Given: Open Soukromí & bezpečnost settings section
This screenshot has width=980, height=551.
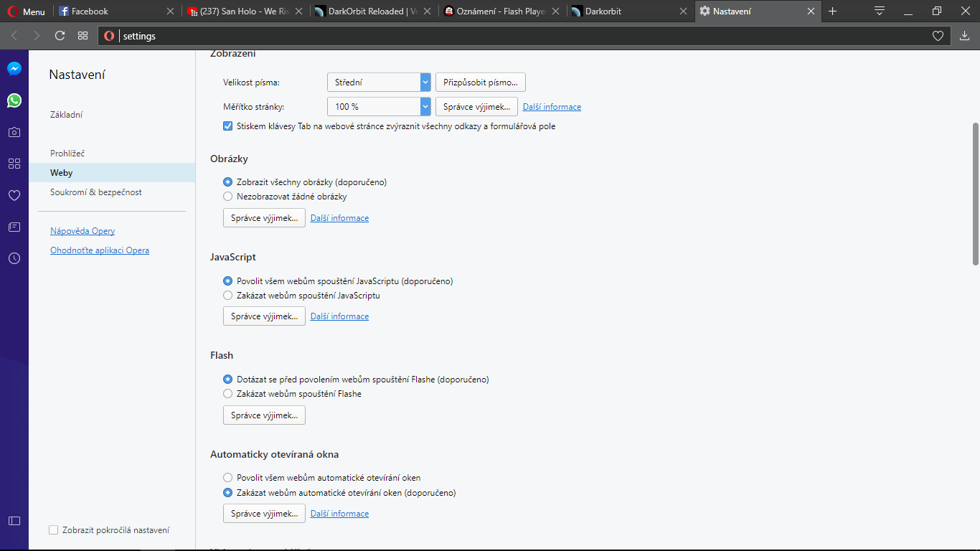Looking at the screenshot, I should 96,192.
